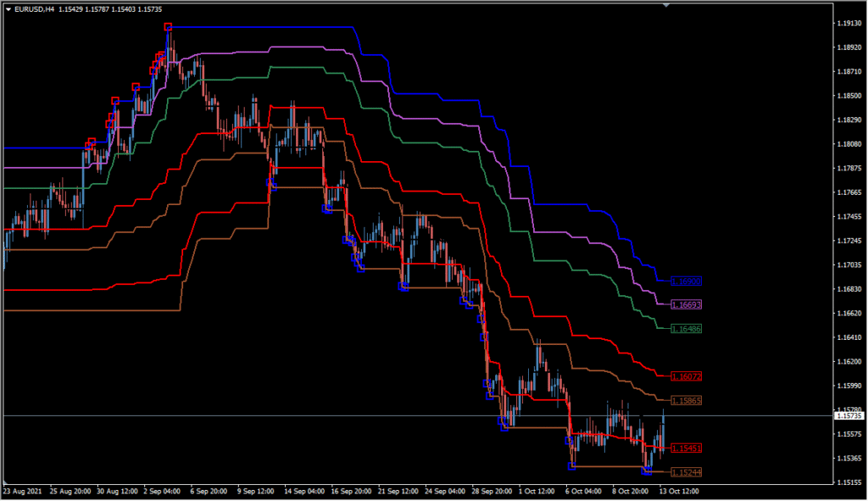Select the red square marker at the chart peak
The width and height of the screenshot is (868, 501).
[x=168, y=26]
